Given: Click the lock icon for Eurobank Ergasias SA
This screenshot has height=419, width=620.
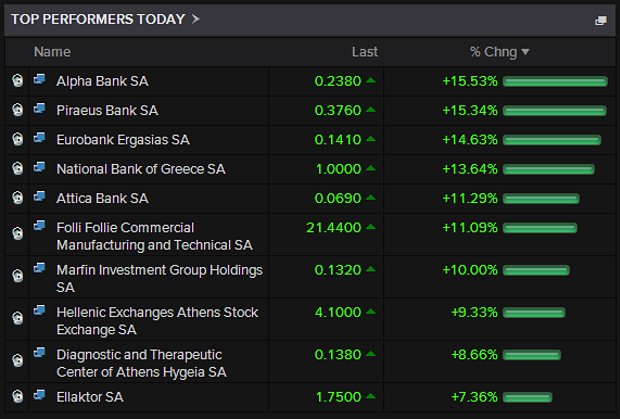Looking at the screenshot, I should [x=17, y=139].
